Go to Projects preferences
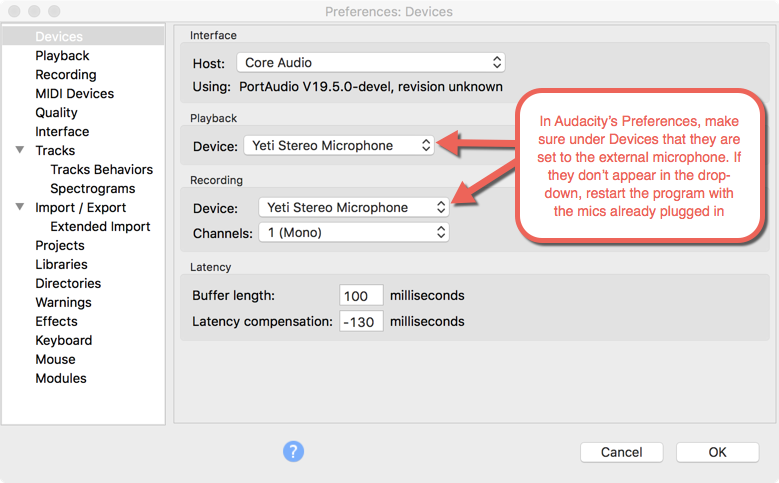 point(60,245)
